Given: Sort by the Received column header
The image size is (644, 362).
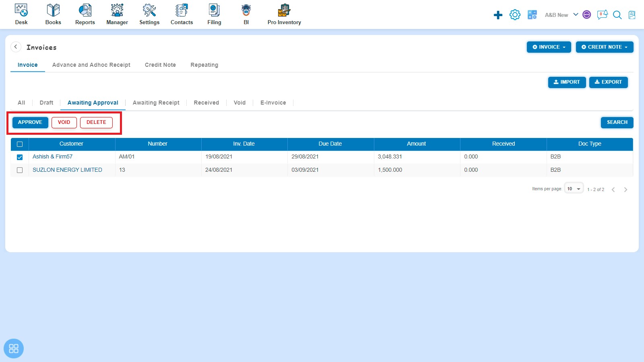Looking at the screenshot, I should 504,144.
